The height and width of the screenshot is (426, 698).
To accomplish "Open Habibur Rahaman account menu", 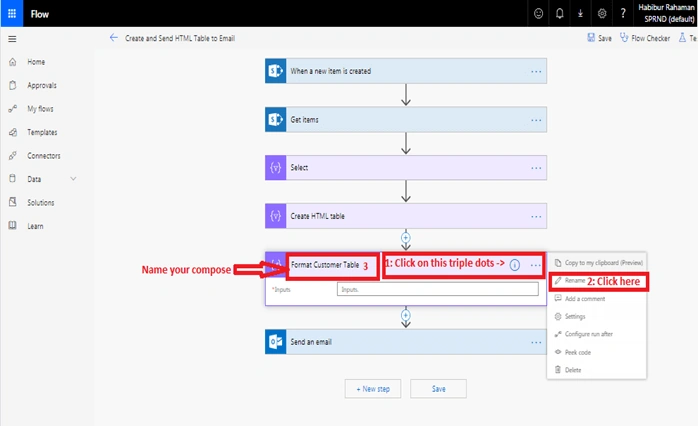I will coord(666,13).
